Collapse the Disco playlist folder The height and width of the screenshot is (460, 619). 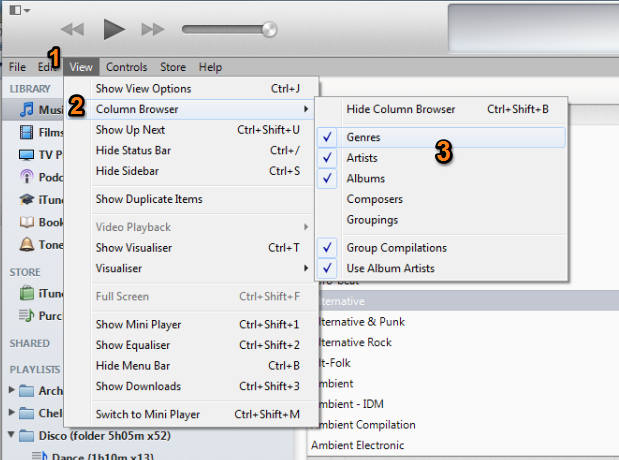point(11,435)
